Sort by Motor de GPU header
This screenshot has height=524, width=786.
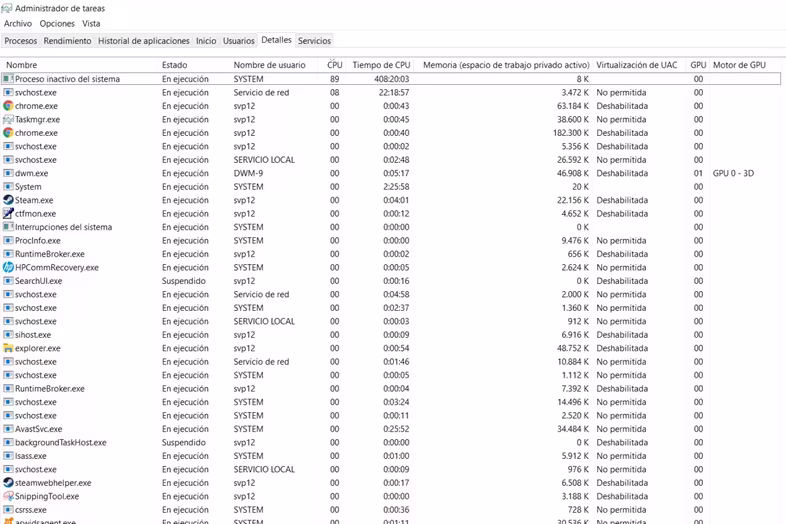click(739, 65)
